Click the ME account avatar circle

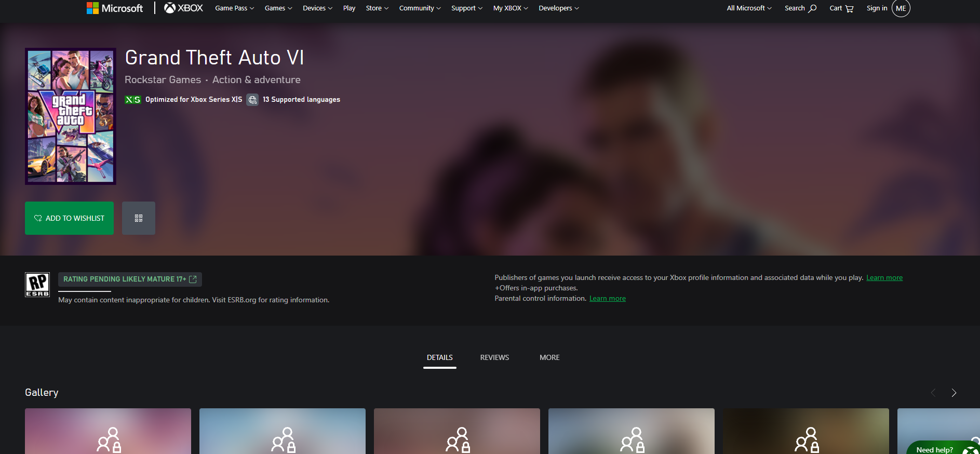coord(901,8)
